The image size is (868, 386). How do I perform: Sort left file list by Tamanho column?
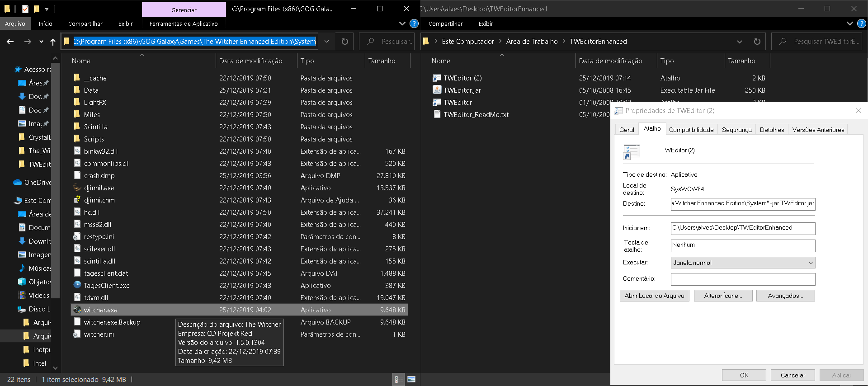coord(382,61)
